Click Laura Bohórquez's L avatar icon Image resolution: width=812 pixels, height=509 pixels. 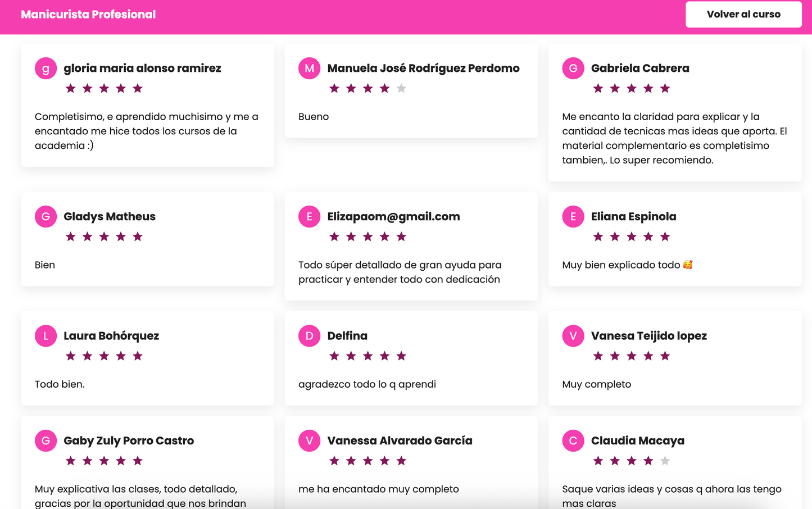[x=46, y=336]
